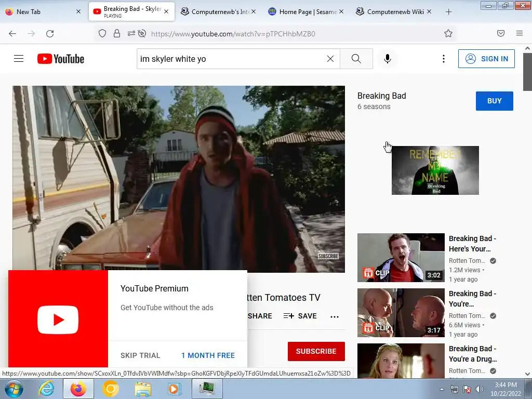The width and height of the screenshot is (532, 399).
Task: Open Windows Media Player taskbar icon
Action: point(175,389)
